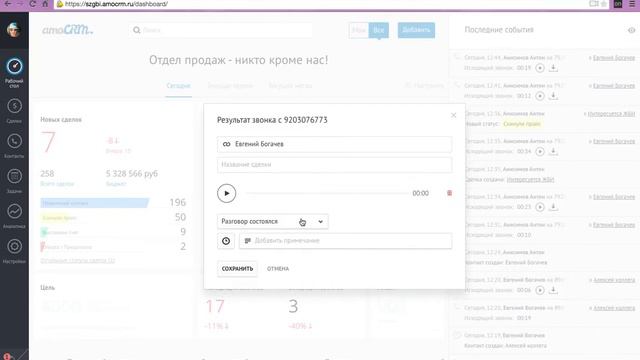Select the Текущая неделя tab
This screenshot has height=360, width=640.
tap(230, 86)
